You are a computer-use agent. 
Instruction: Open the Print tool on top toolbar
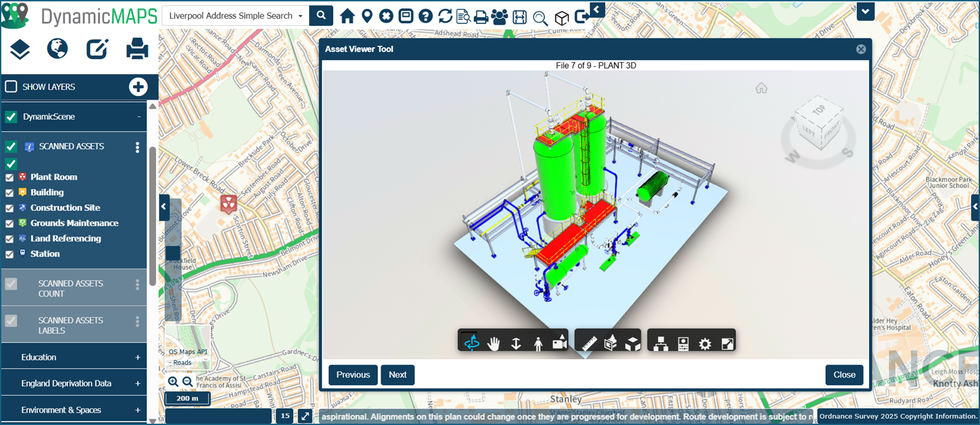tap(481, 16)
